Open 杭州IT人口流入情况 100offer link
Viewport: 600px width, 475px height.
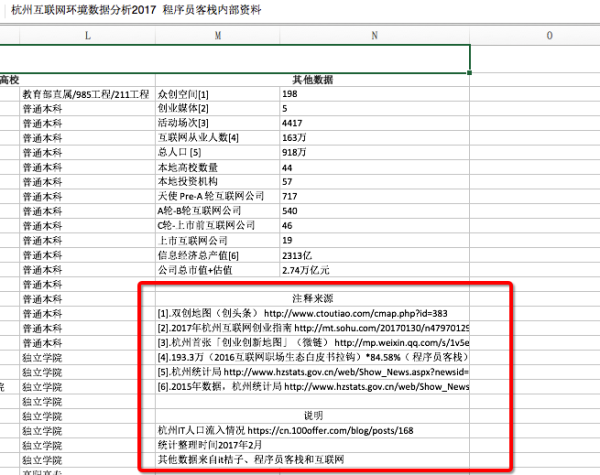(x=313, y=431)
